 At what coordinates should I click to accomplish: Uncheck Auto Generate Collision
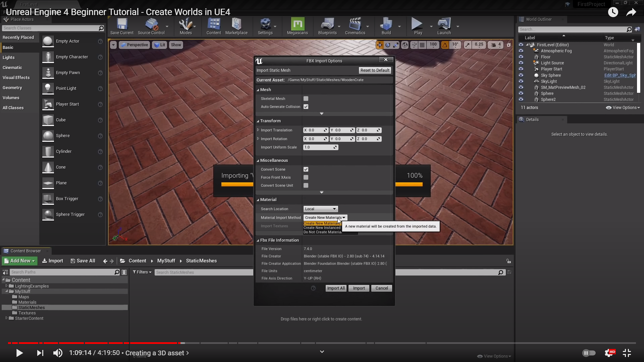coord(306,107)
